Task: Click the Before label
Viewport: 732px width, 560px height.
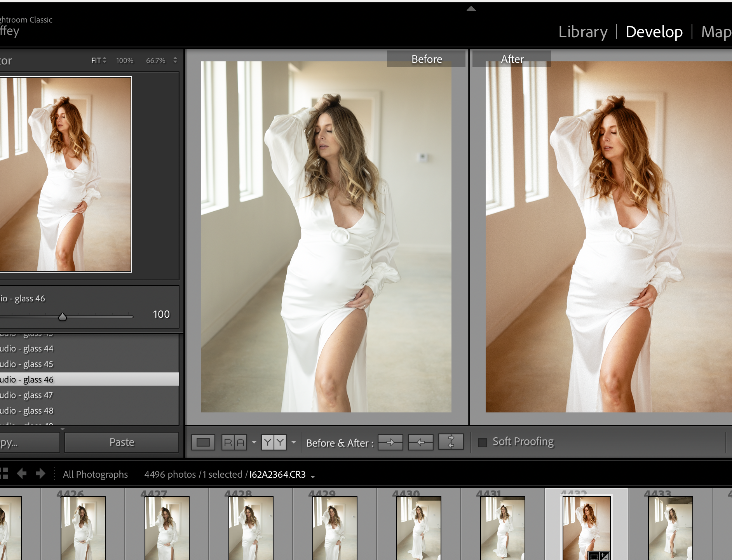Action: click(x=427, y=59)
